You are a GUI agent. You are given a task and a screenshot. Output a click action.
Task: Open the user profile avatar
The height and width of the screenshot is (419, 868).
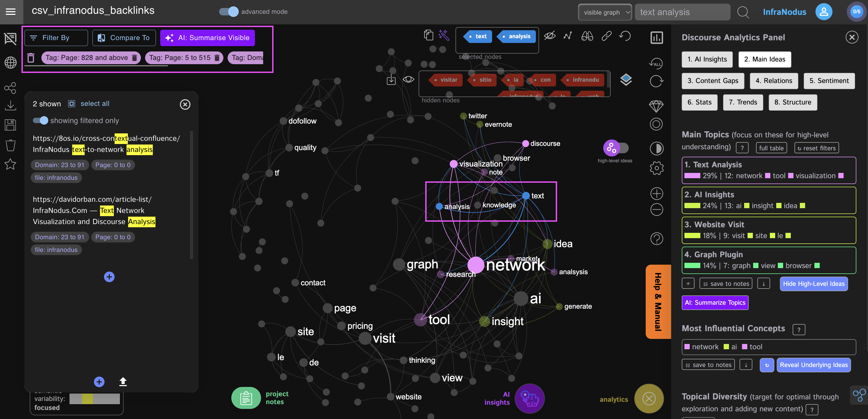click(x=823, y=12)
